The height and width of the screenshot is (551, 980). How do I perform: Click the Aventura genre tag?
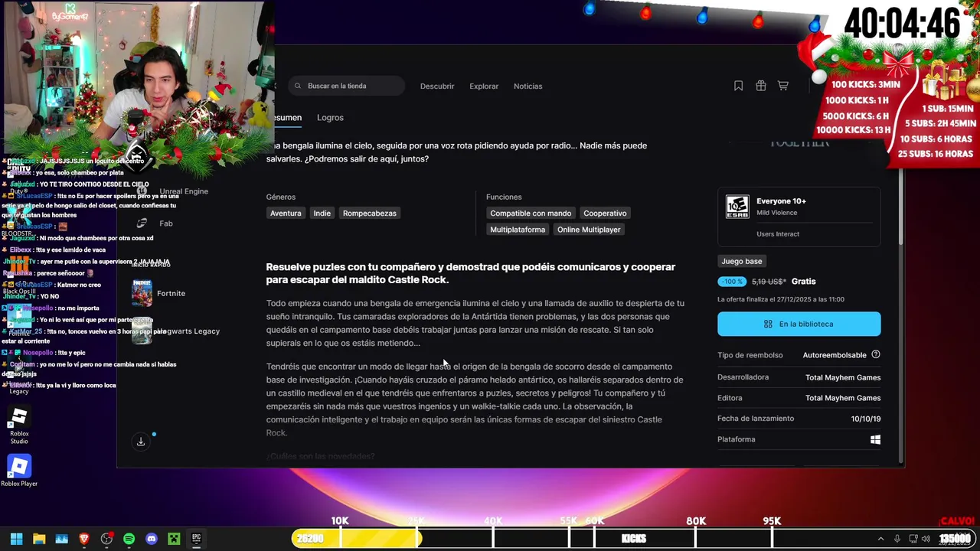coord(286,214)
